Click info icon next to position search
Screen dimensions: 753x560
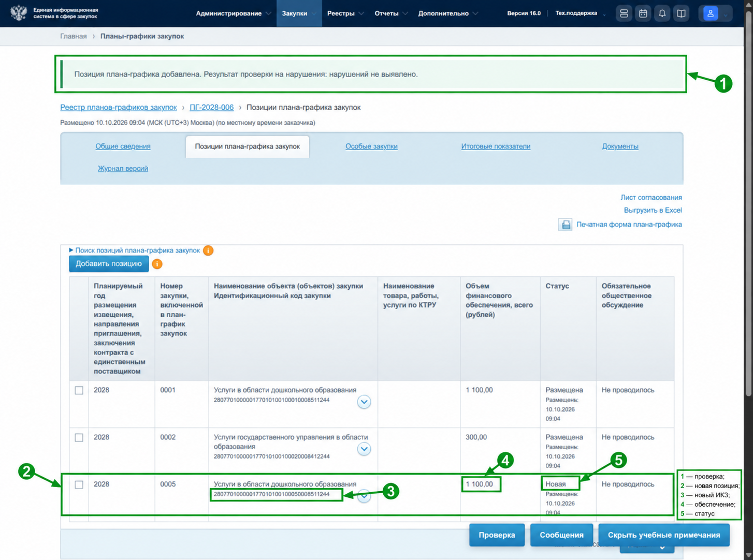click(208, 250)
